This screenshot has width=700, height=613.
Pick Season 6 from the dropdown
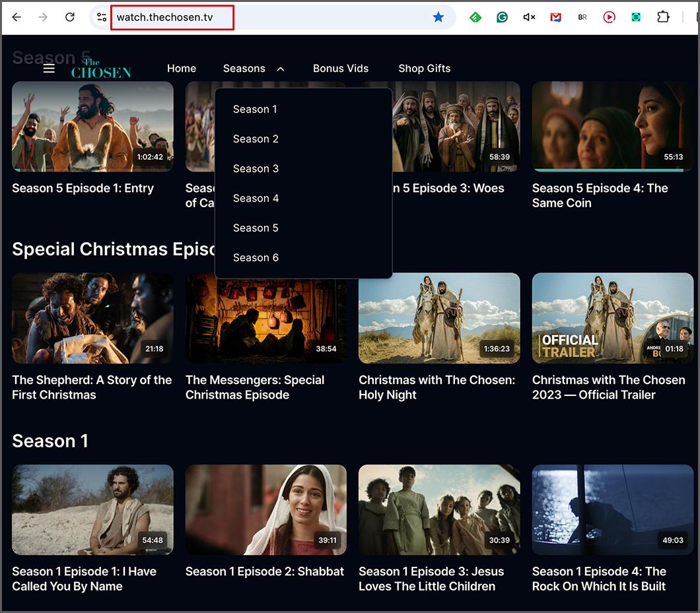(256, 258)
